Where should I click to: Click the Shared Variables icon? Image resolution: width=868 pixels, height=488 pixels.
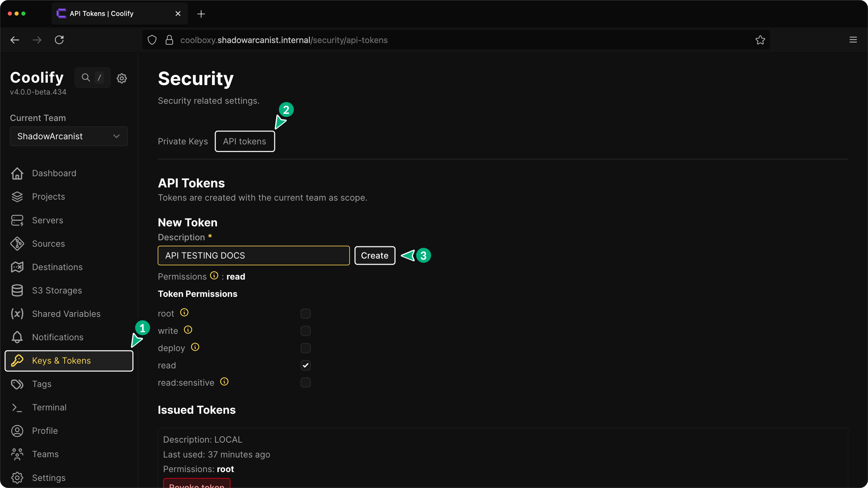(x=17, y=314)
